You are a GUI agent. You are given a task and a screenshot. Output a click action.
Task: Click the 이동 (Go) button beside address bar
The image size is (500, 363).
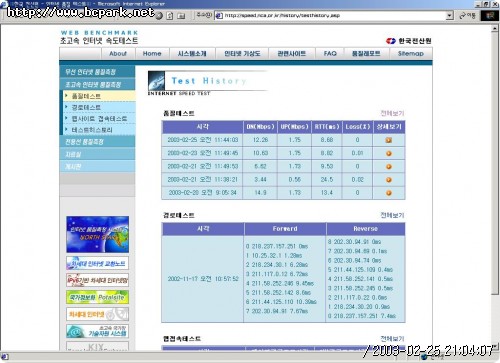(468, 15)
